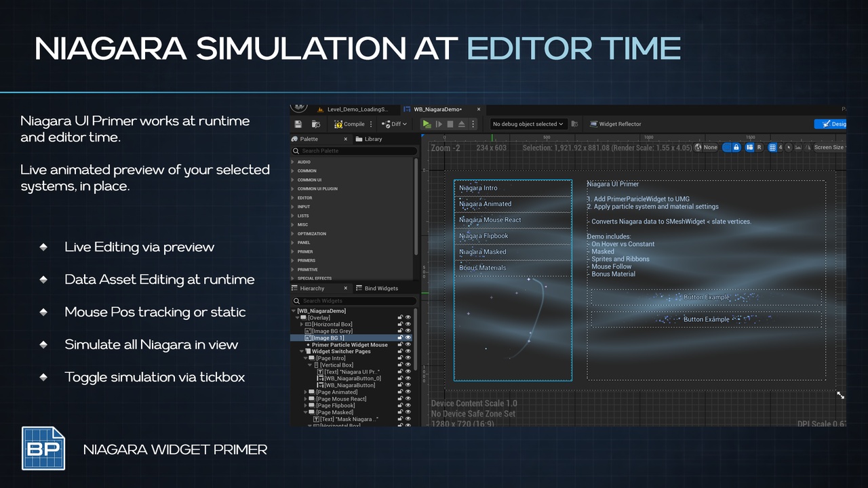
Task: Open the Diff dropdown
Action: [395, 124]
